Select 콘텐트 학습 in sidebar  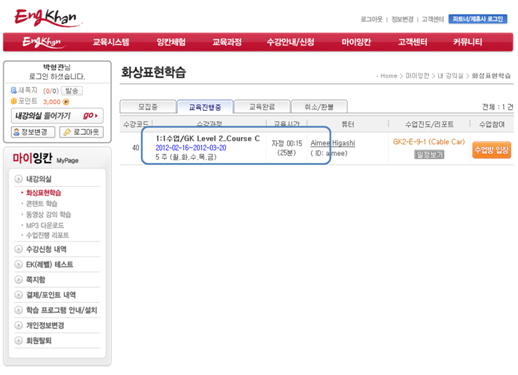pyautogui.click(x=42, y=203)
